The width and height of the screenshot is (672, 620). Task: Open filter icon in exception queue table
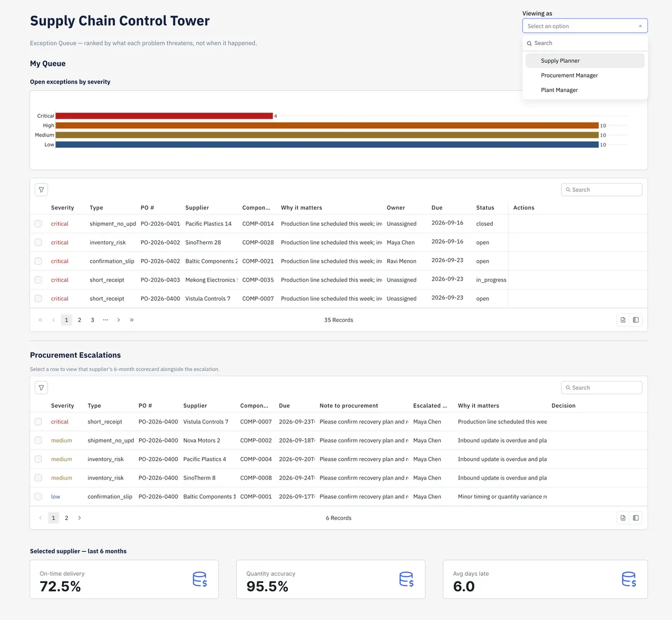tap(41, 190)
